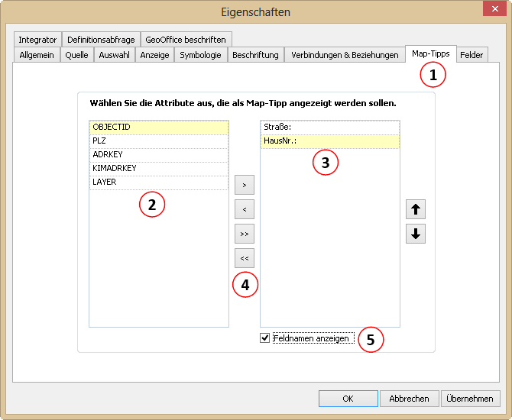The width and height of the screenshot is (512, 420).
Task: Click the move up arrow button
Action: (x=416, y=210)
